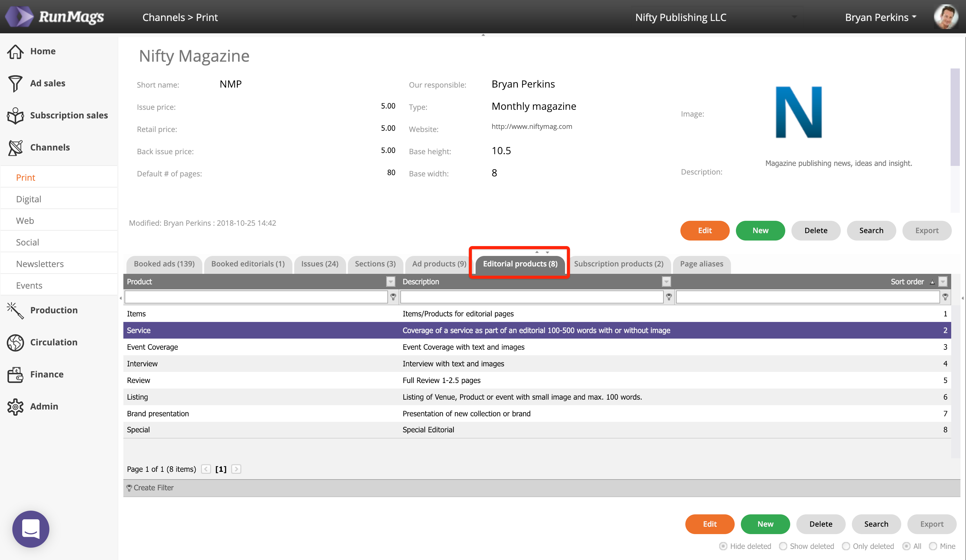
Task: Open the Description column dropdown
Action: pos(667,282)
